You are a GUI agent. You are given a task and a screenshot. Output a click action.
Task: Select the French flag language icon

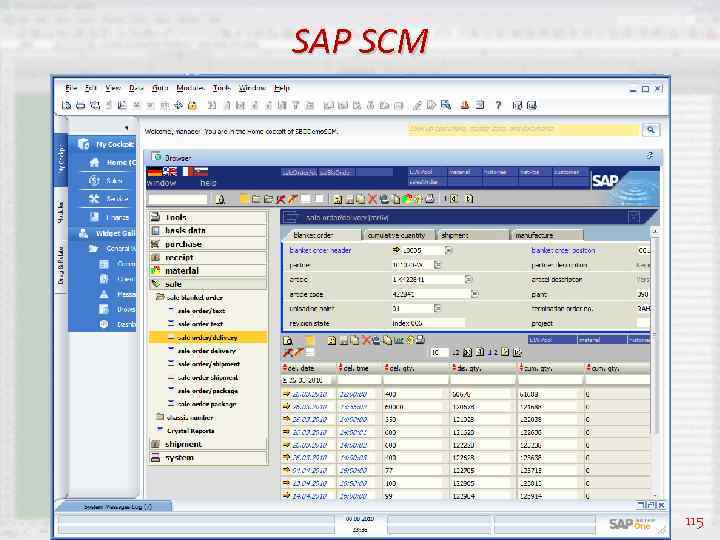tap(187, 172)
